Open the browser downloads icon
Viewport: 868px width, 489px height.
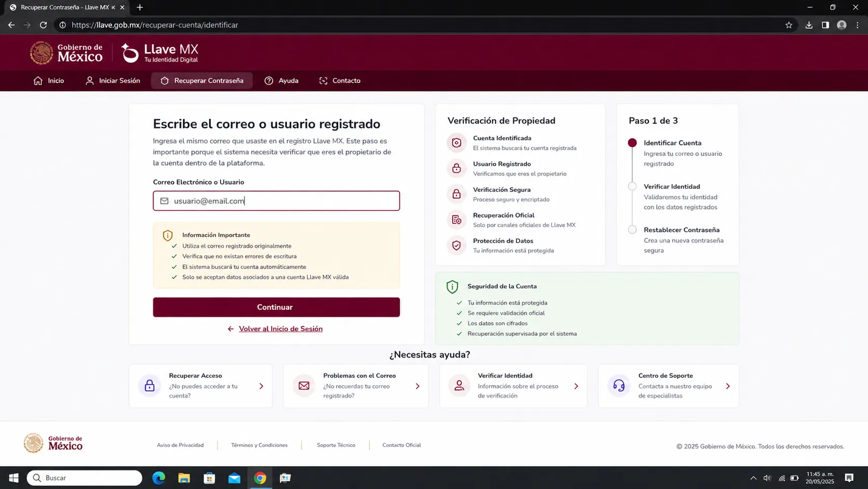(809, 25)
